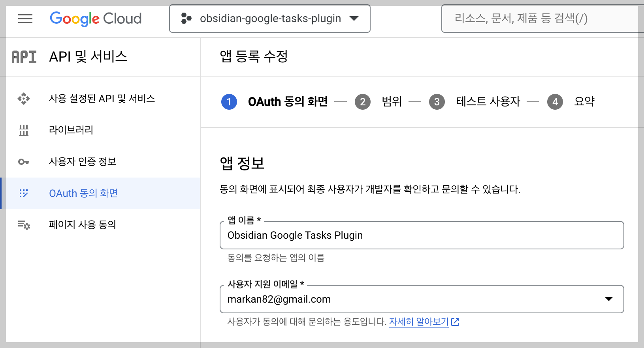The width and height of the screenshot is (644, 348).
Task: Click helper text 동의를 요청하는 앱의 이름
Action: (276, 258)
